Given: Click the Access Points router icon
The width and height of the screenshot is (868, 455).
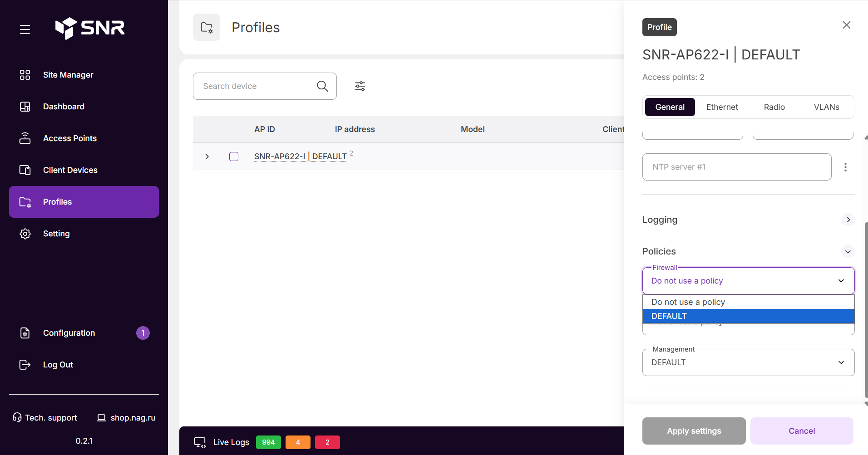Looking at the screenshot, I should pos(25,138).
